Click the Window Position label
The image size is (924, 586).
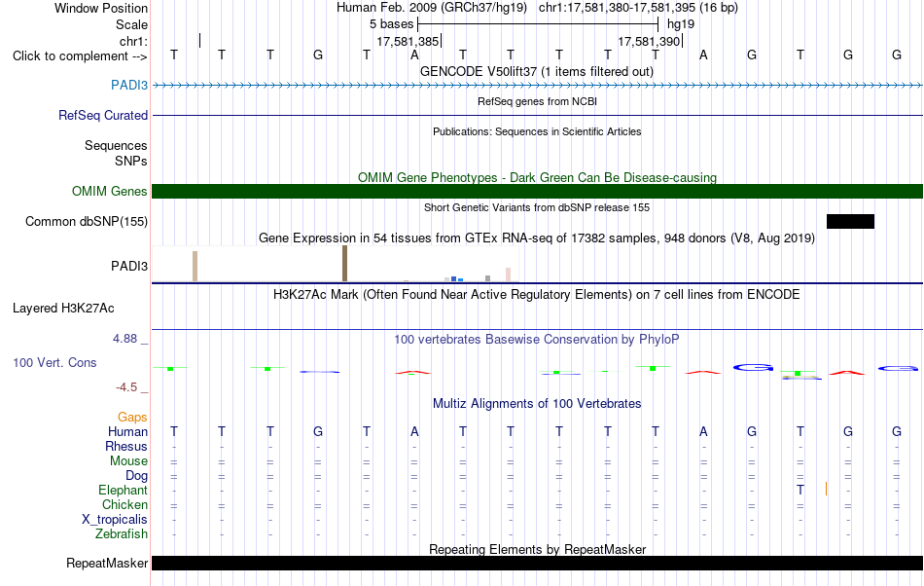101,8
